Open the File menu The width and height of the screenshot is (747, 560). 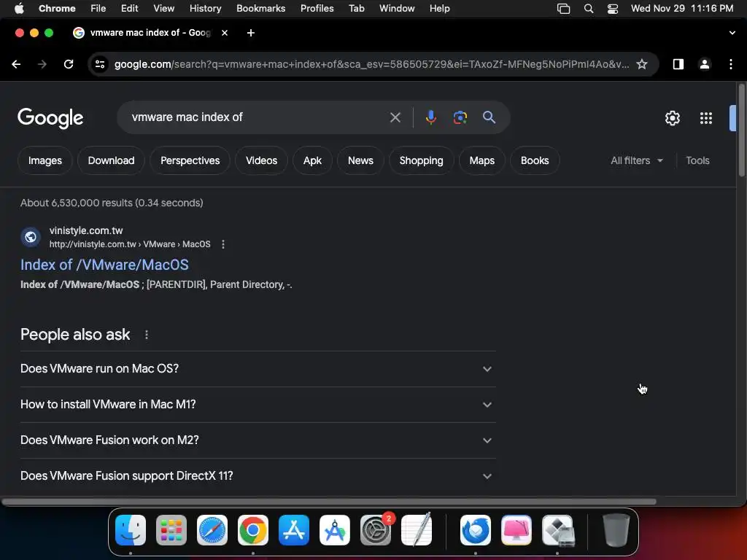[x=98, y=9]
